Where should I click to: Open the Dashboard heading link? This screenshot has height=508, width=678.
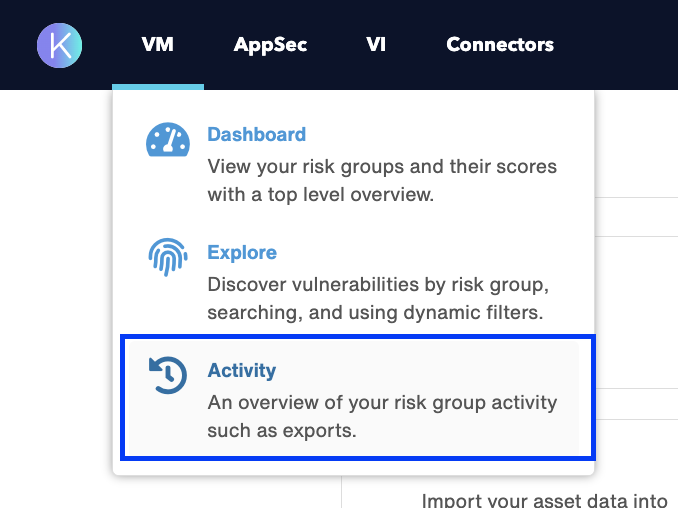pos(256,134)
